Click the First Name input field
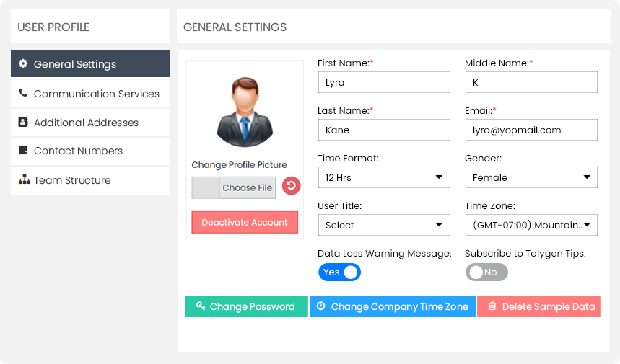Screen dimensions: 620x364 (383, 82)
